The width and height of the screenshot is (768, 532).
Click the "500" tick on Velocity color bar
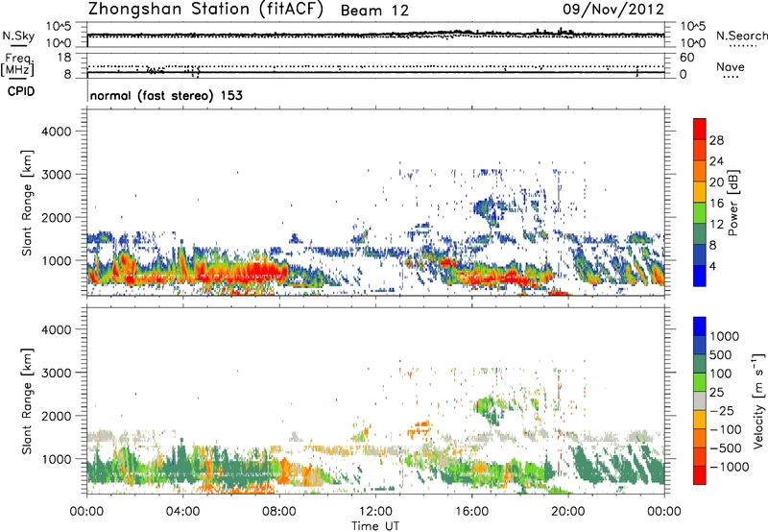click(x=723, y=354)
